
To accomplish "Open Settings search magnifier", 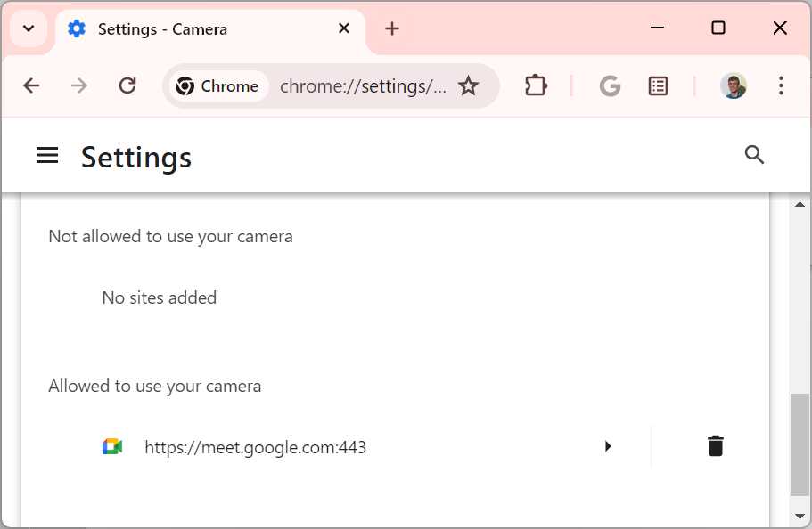I will (x=754, y=155).
